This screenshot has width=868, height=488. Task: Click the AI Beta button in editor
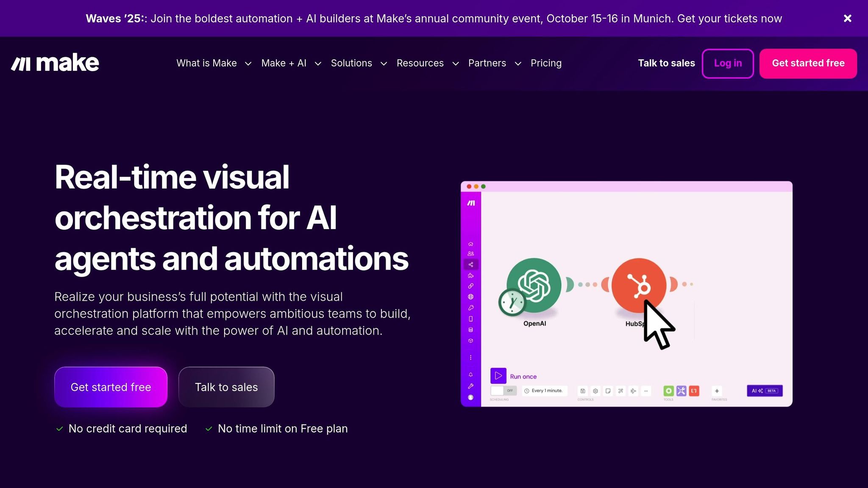click(764, 391)
